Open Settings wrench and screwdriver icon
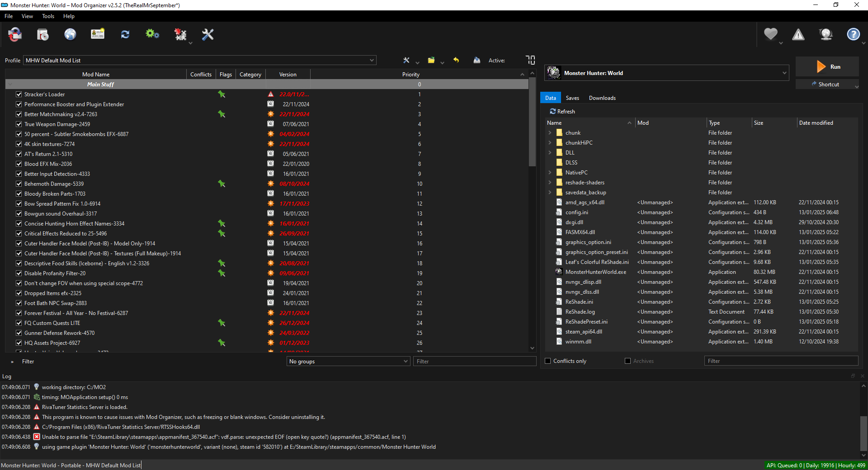Viewport: 868px width, 470px height. pyautogui.click(x=208, y=34)
